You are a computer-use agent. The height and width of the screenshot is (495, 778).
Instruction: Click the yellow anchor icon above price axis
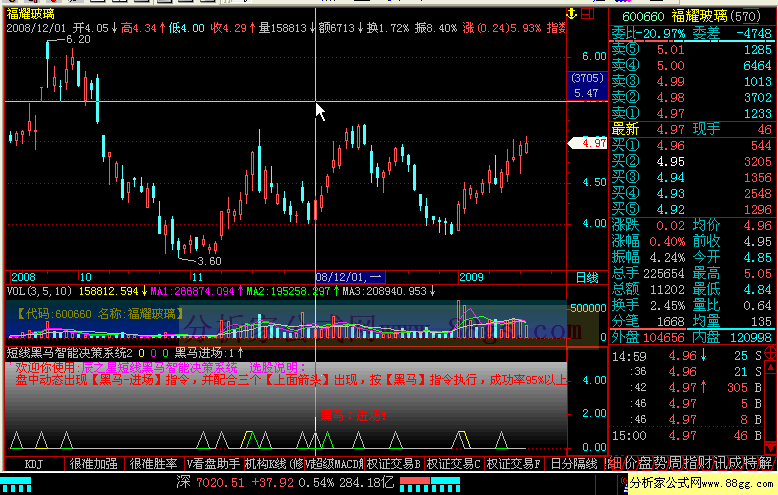(x=572, y=14)
